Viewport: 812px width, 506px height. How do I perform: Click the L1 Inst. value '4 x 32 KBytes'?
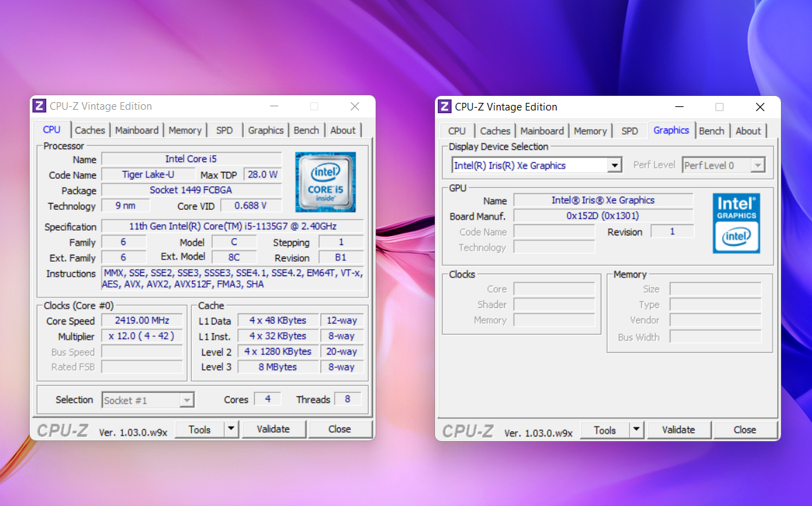(x=278, y=336)
